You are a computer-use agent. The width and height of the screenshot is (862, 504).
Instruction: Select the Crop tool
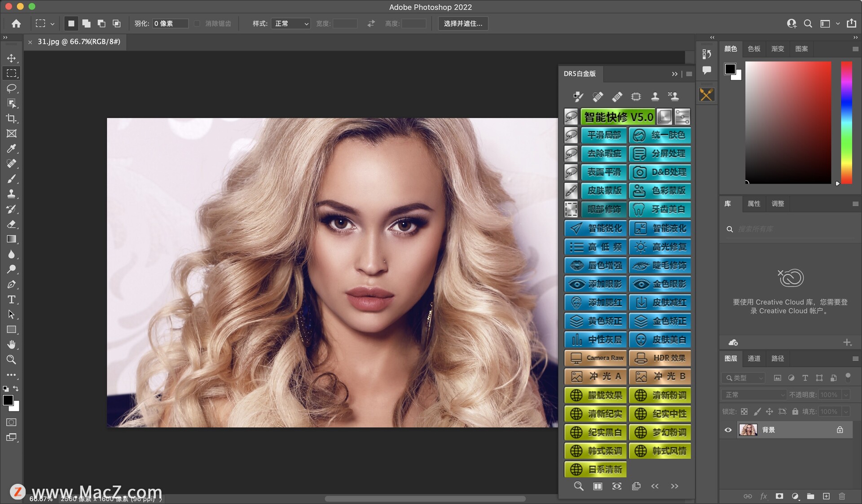click(x=12, y=118)
